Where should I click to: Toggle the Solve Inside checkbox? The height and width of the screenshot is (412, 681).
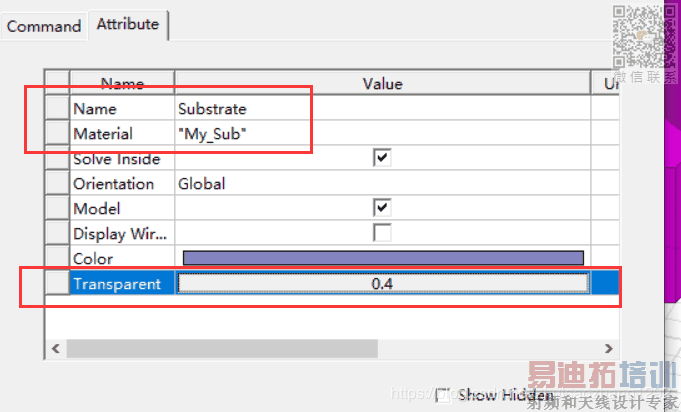(x=382, y=158)
